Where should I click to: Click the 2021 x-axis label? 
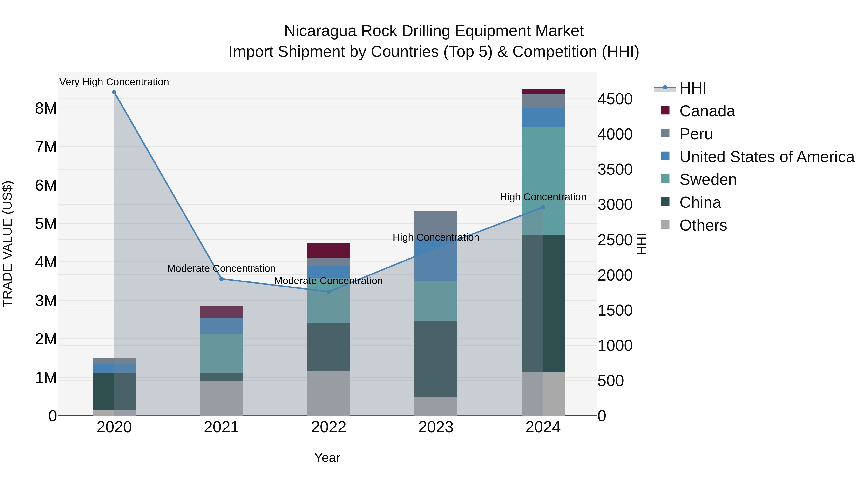(221, 427)
